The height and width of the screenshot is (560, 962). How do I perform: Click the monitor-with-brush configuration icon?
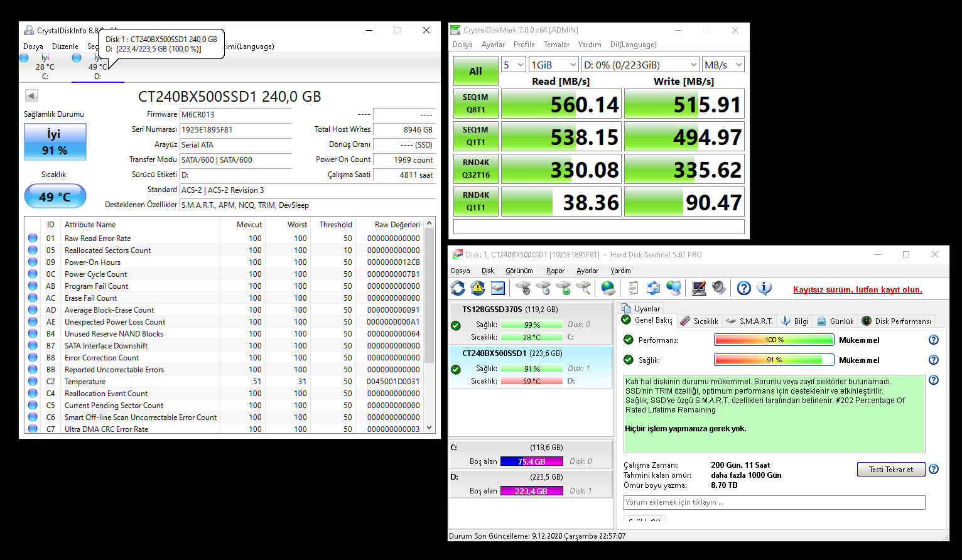tap(699, 288)
